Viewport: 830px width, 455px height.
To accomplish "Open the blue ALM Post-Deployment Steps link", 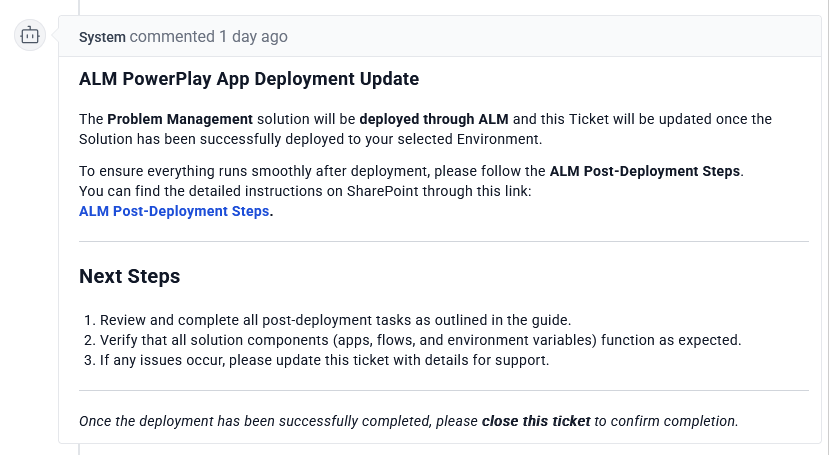I will pyautogui.click(x=174, y=211).
